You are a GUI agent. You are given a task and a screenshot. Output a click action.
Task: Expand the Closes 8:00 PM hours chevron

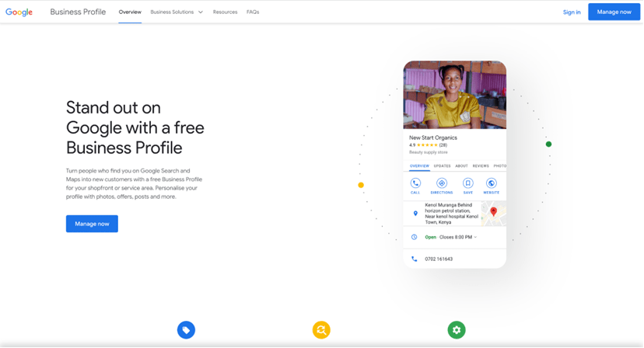[475, 237]
